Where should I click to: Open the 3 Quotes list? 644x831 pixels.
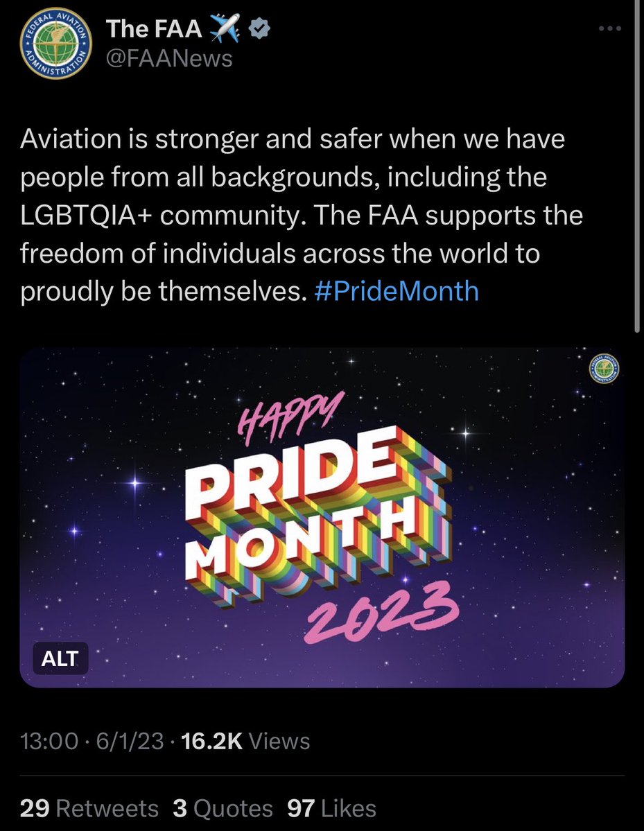[223, 808]
